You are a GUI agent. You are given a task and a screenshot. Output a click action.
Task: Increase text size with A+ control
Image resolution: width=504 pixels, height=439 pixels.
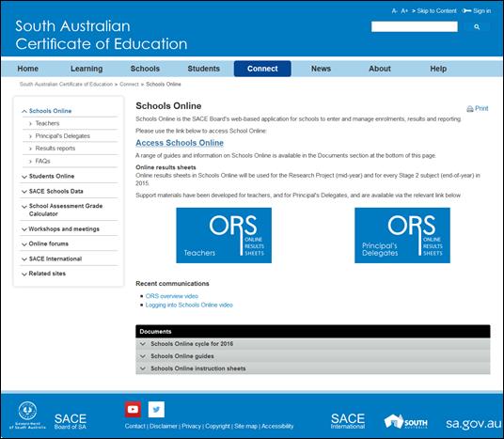(404, 11)
